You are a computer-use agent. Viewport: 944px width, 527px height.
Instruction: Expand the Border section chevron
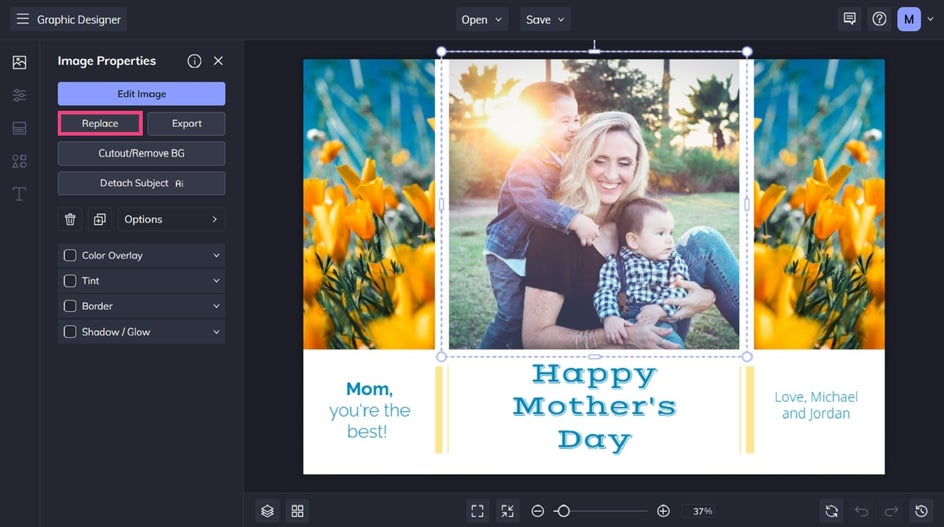click(216, 306)
